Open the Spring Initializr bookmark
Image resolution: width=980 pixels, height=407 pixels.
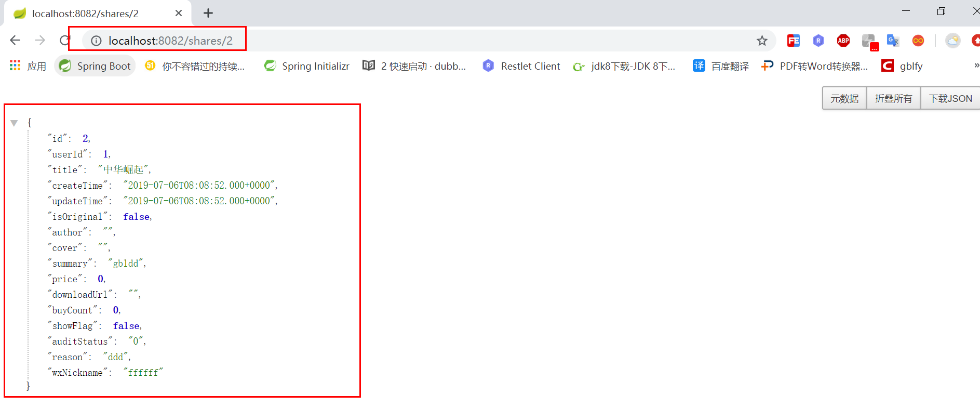pyautogui.click(x=306, y=66)
